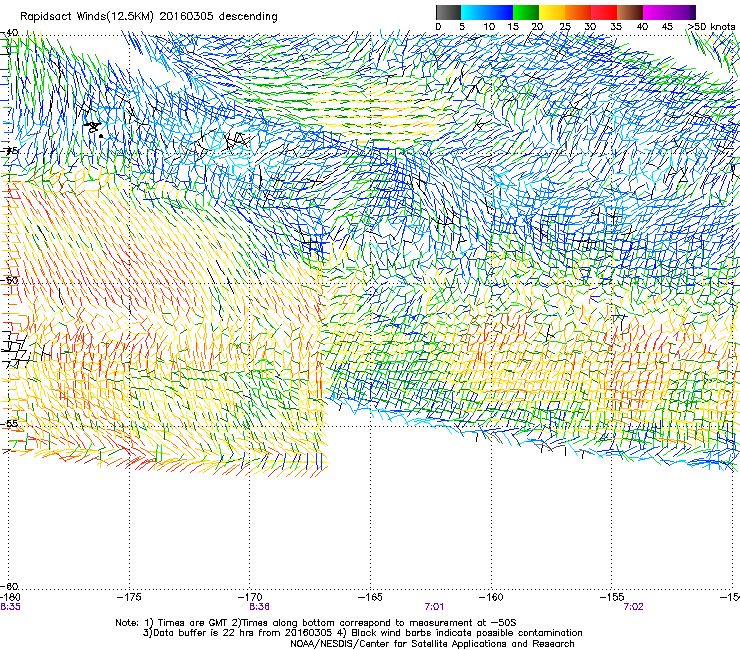This screenshot has width=740, height=650.
Task: Click legend value 45 knots
Action: 667,27
